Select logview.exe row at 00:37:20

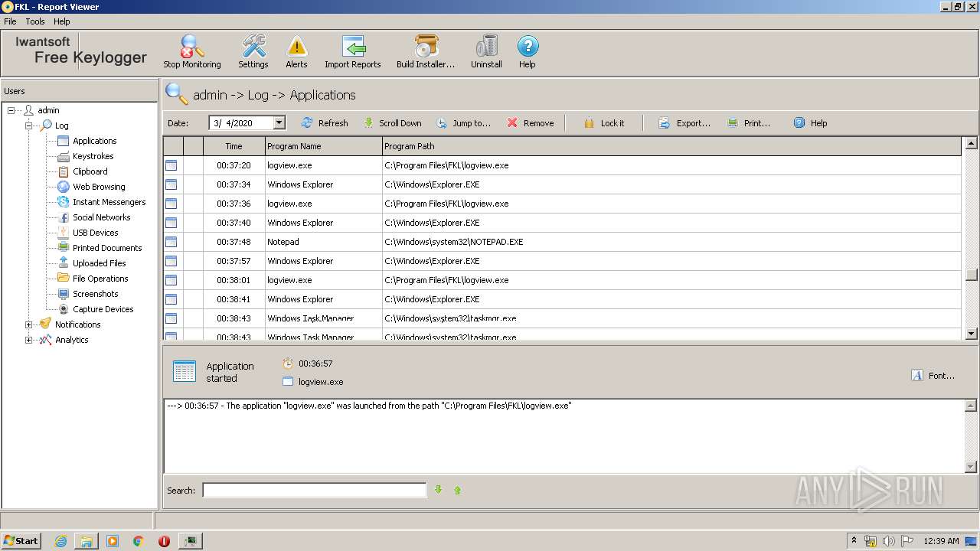click(x=562, y=165)
